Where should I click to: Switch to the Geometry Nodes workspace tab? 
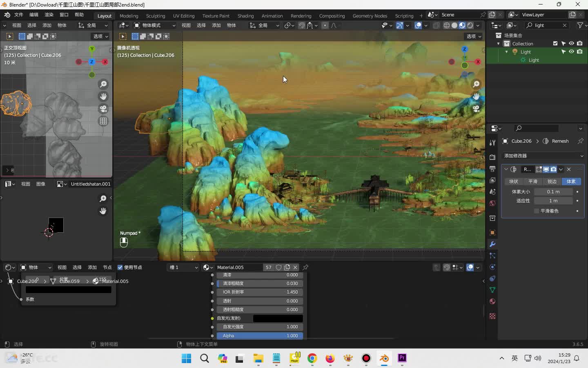(370, 16)
